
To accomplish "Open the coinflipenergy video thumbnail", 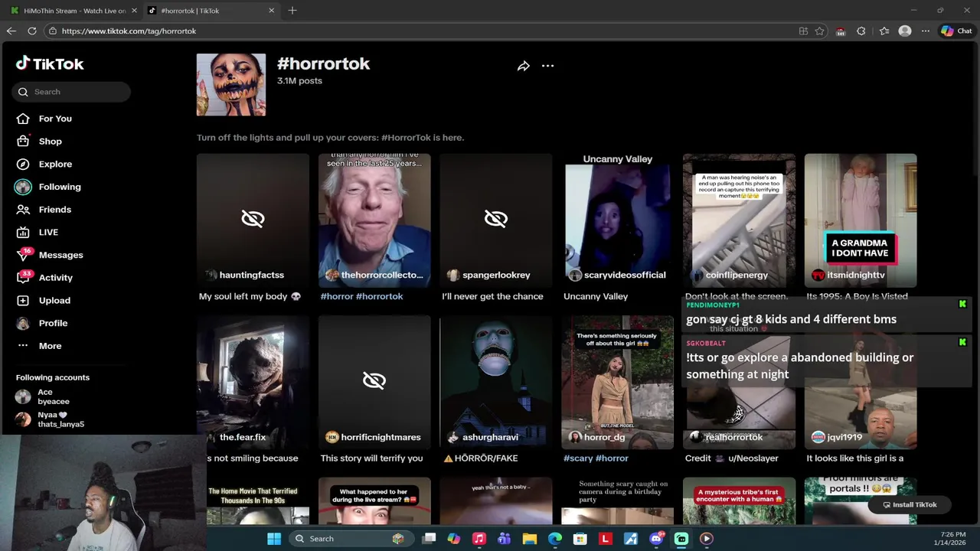I will pyautogui.click(x=739, y=220).
